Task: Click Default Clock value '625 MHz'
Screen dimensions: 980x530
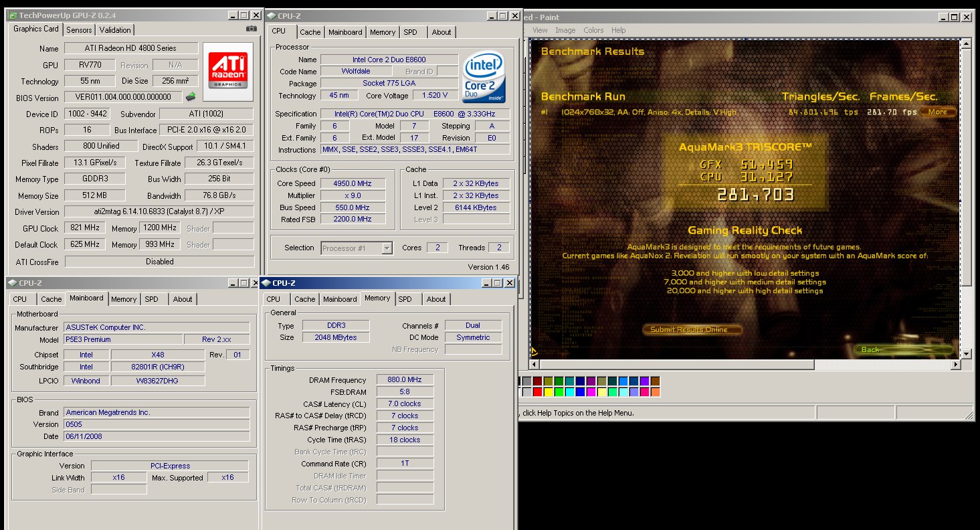Action: [86, 244]
